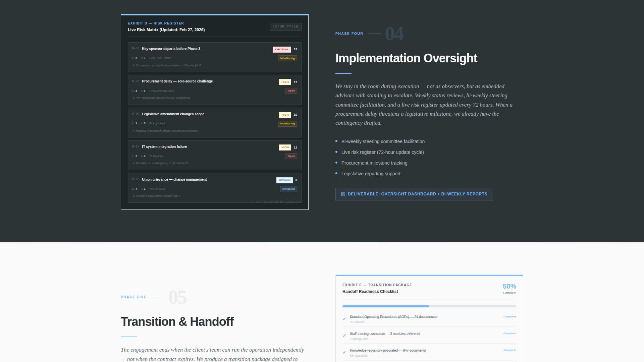
Task: Click the checkmark beside Standard Operating Procedures
Action: [344, 319]
